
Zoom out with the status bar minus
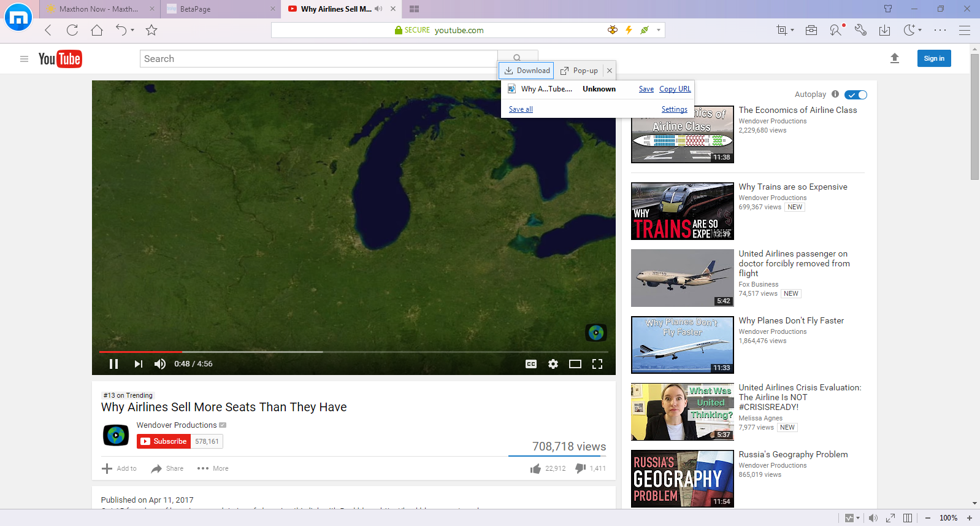[x=928, y=518]
